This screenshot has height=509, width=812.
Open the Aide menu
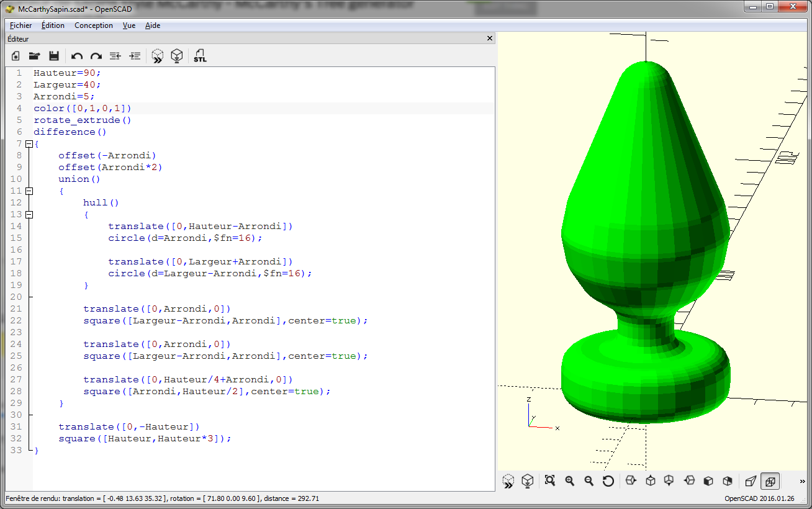(153, 25)
